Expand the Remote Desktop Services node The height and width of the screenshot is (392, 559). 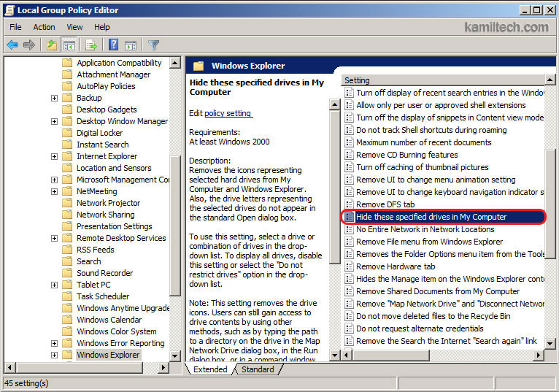point(54,238)
